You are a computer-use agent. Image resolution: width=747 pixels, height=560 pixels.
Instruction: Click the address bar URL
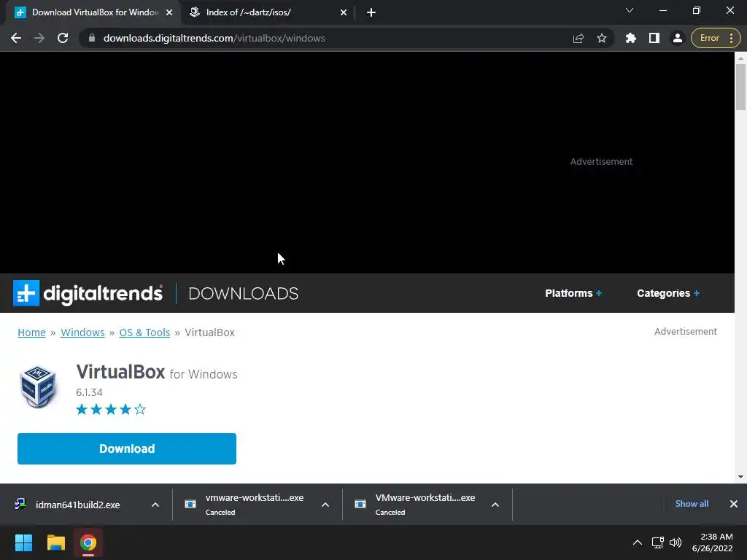(x=214, y=38)
